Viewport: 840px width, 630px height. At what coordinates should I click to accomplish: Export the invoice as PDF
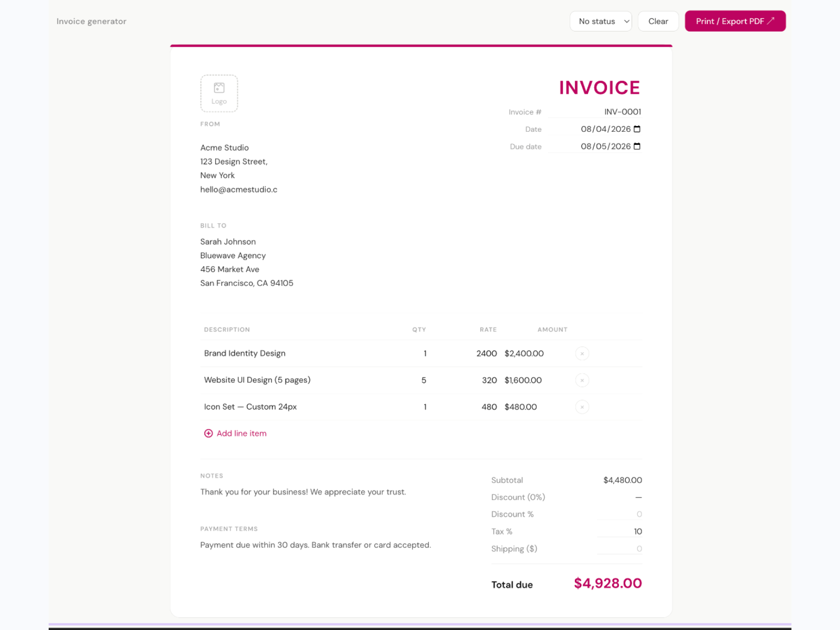click(735, 21)
